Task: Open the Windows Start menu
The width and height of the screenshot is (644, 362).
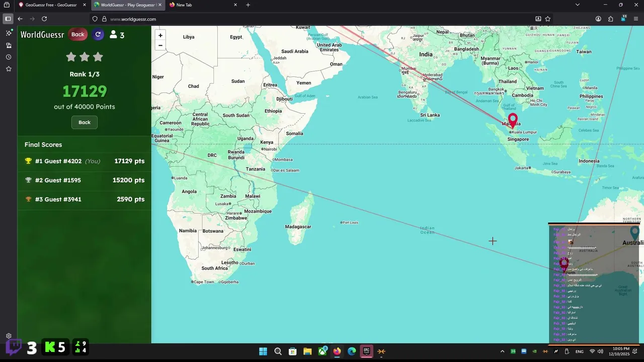Action: (263, 351)
